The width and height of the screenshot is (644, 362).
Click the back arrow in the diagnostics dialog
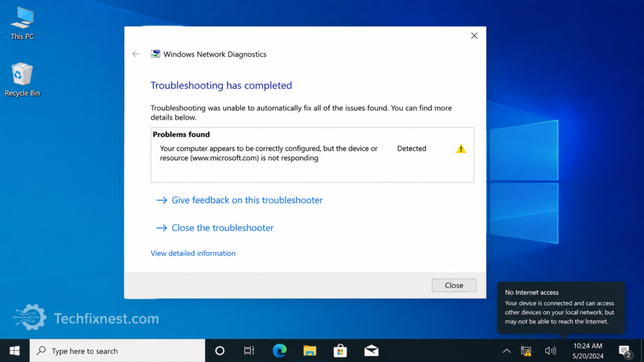(x=136, y=54)
